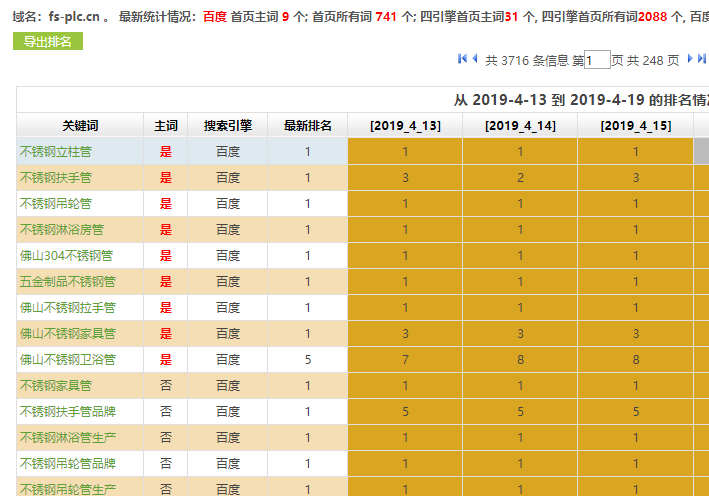This screenshot has height=496, width=709.
Task: Click the [2019_4_13] date column header
Action: (x=404, y=126)
